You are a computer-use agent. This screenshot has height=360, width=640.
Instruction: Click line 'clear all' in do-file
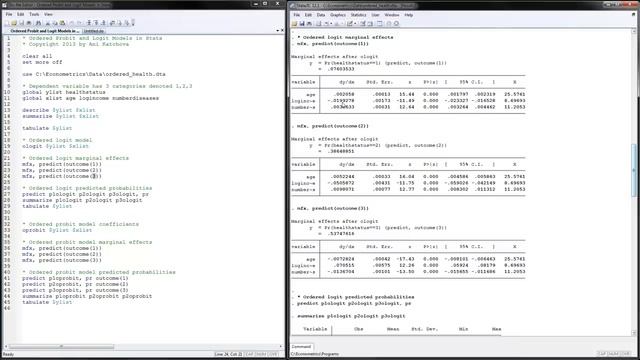(37, 56)
